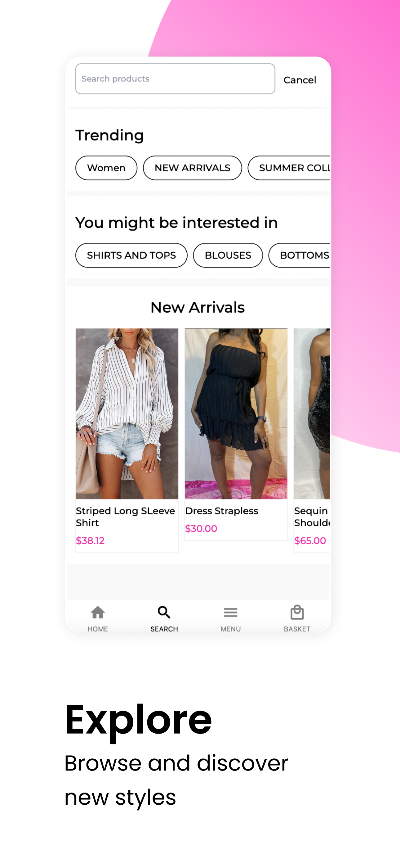Tap the Home icon in bottom navigation

[x=98, y=612]
